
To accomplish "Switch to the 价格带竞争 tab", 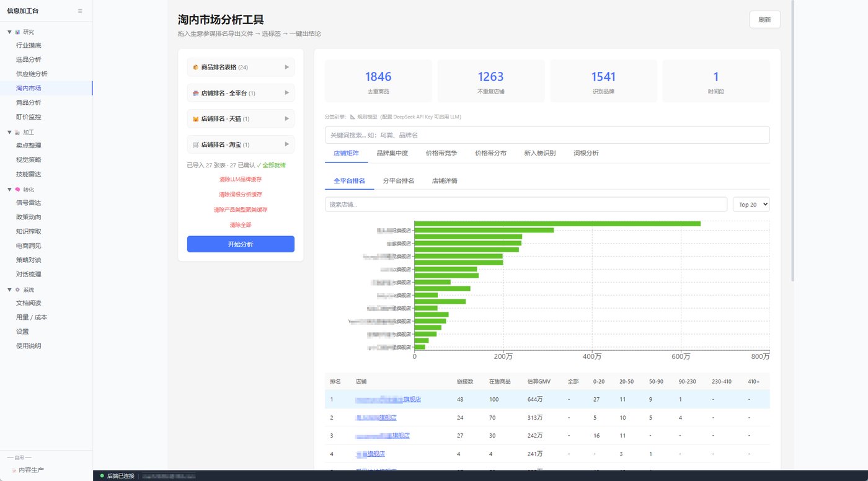I will point(441,153).
